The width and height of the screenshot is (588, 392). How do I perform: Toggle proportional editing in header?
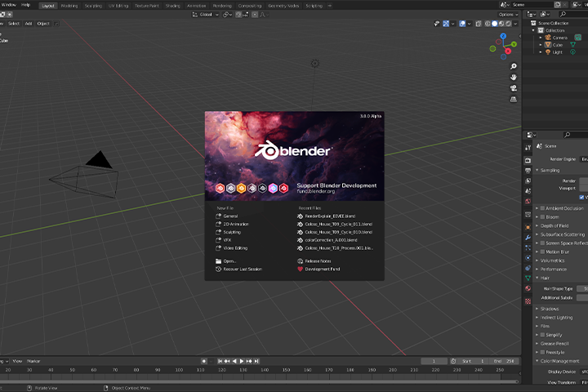pos(255,15)
